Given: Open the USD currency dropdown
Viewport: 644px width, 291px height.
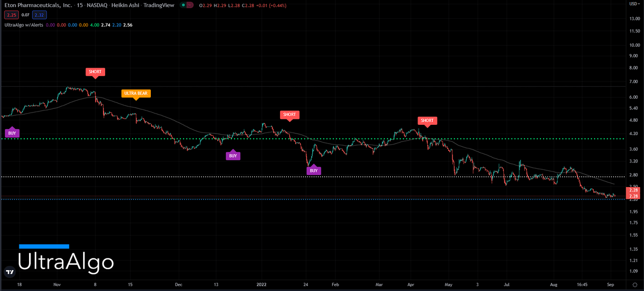Looking at the screenshot, I should coord(633,4).
